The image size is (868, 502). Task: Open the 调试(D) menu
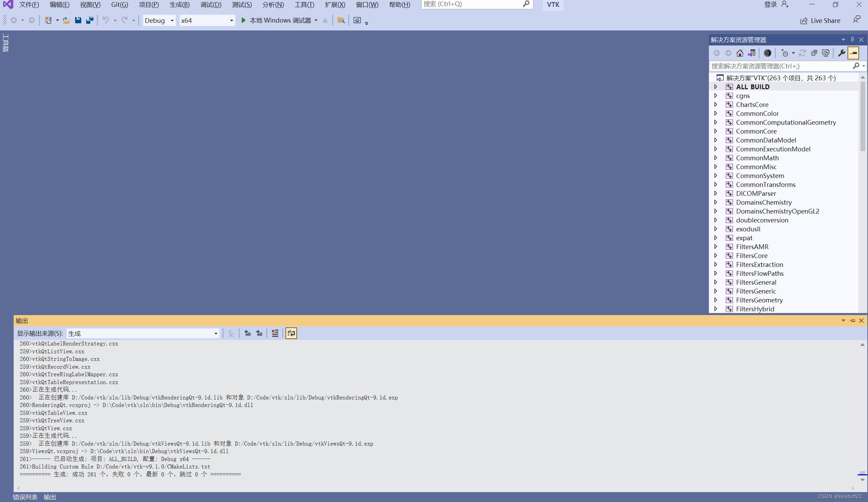[x=210, y=4]
